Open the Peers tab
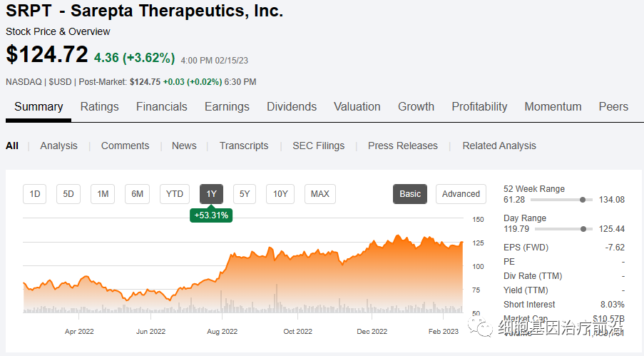644x356 pixels. pos(613,107)
